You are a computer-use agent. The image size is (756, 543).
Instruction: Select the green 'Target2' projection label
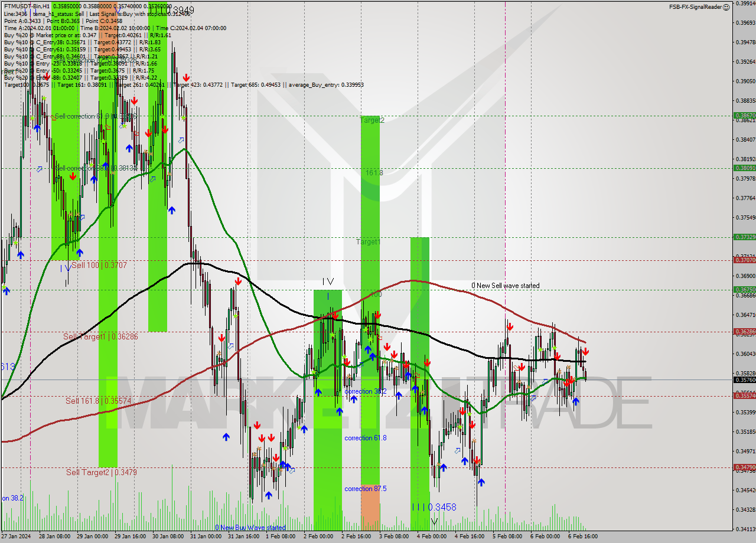point(372,120)
